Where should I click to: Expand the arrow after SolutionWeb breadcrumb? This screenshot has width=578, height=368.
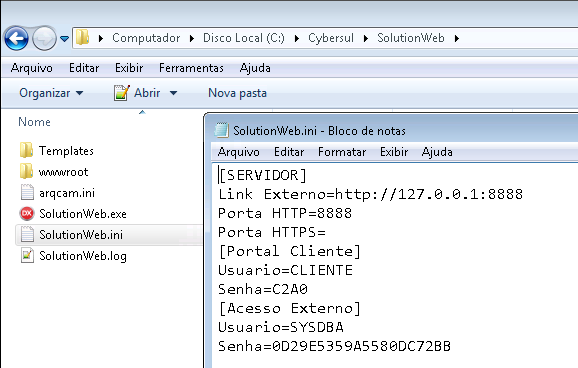coord(457,38)
